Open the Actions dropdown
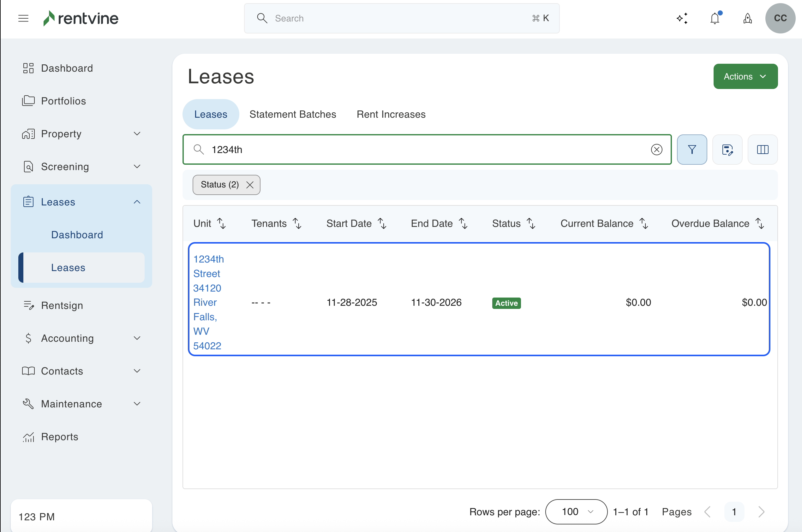This screenshot has height=532, width=802. click(x=745, y=77)
